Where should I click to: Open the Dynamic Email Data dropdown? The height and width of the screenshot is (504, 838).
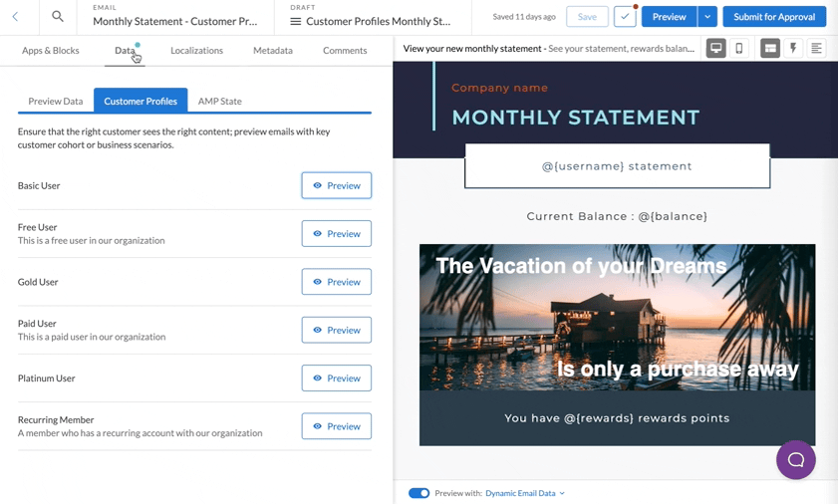coord(525,493)
